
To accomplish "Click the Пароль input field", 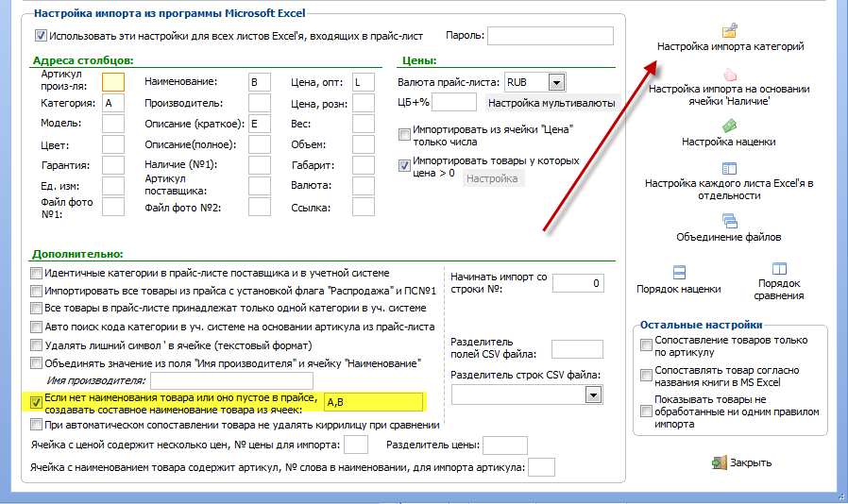I will (x=551, y=36).
